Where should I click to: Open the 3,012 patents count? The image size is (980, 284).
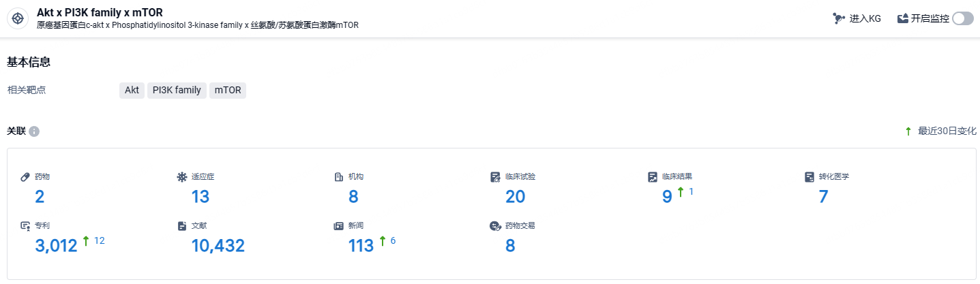click(x=56, y=246)
